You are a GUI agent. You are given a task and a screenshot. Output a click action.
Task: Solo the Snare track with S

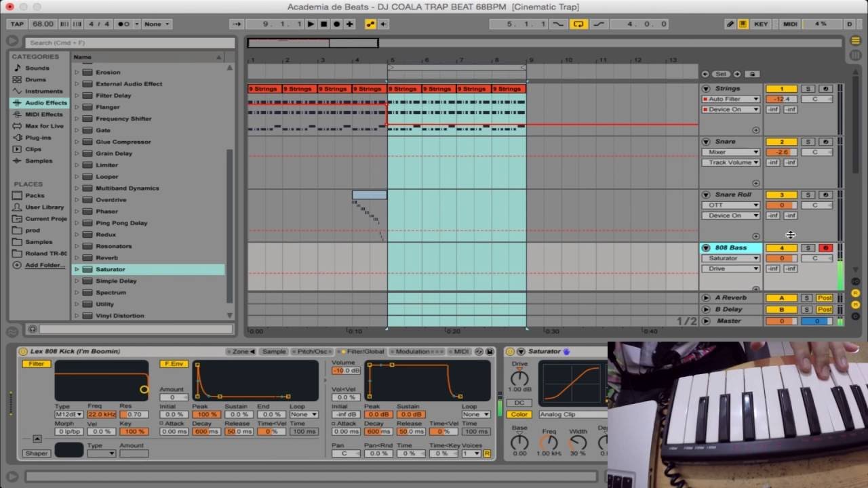[x=808, y=142]
